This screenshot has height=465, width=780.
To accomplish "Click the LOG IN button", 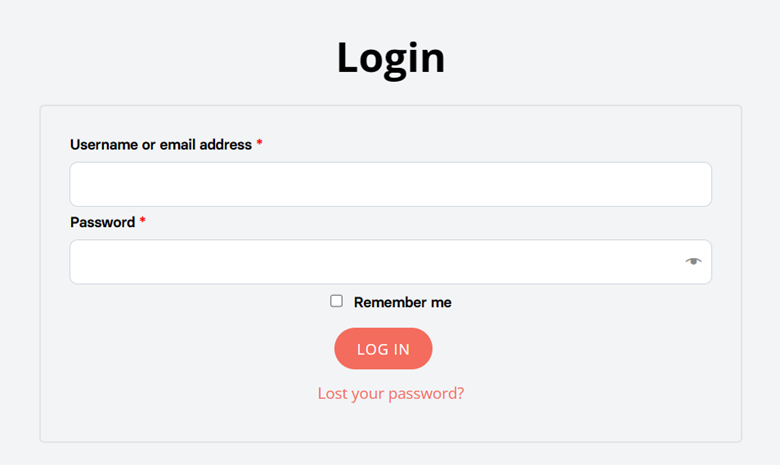I will (x=383, y=349).
